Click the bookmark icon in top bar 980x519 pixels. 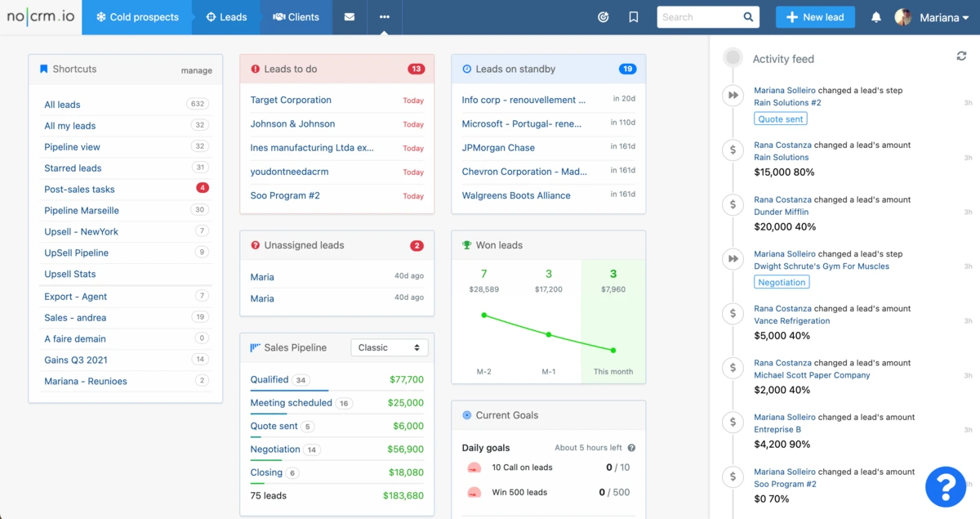click(634, 17)
